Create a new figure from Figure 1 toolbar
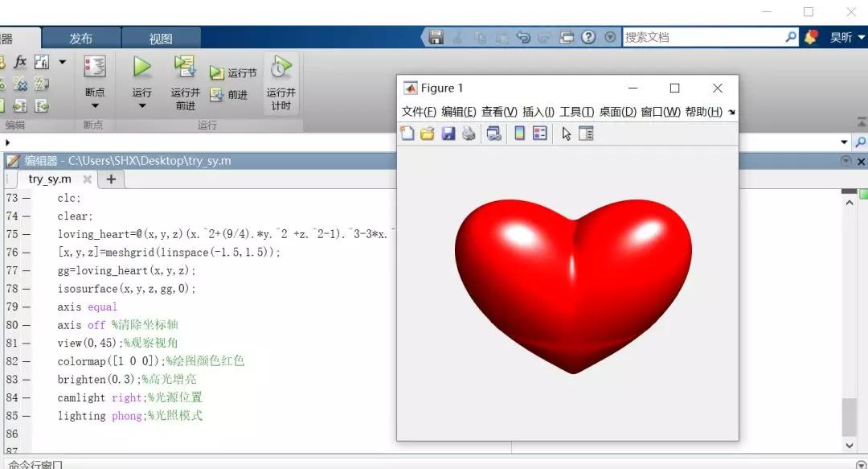The image size is (868, 469). [407, 133]
